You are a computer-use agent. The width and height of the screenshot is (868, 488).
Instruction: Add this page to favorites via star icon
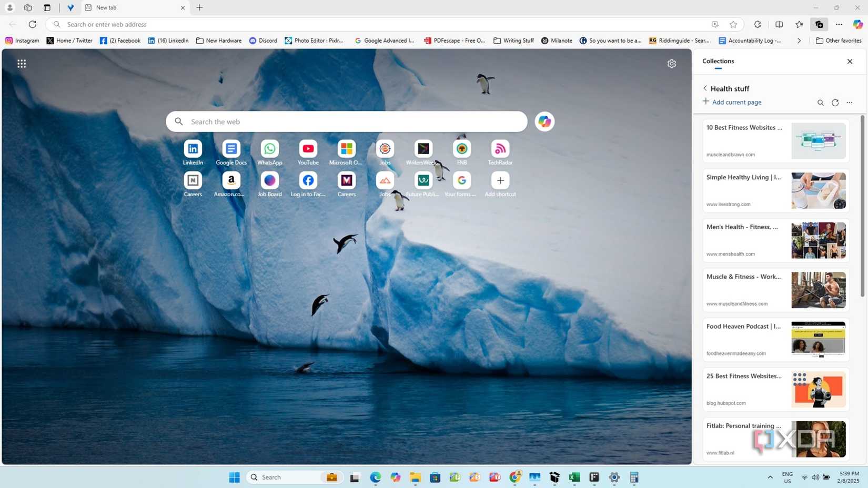pyautogui.click(x=733, y=24)
